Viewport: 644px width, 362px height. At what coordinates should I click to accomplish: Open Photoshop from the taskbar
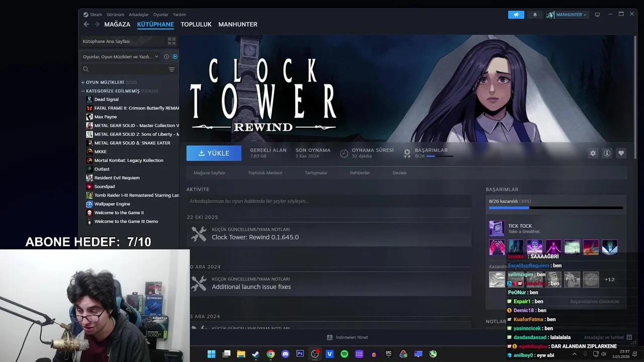pyautogui.click(x=300, y=354)
